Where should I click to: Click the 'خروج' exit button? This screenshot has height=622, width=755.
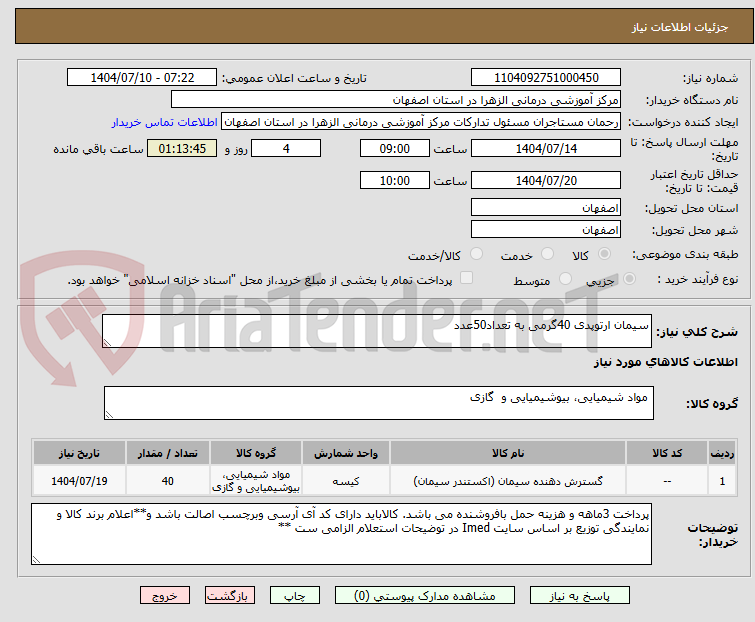pos(165,596)
